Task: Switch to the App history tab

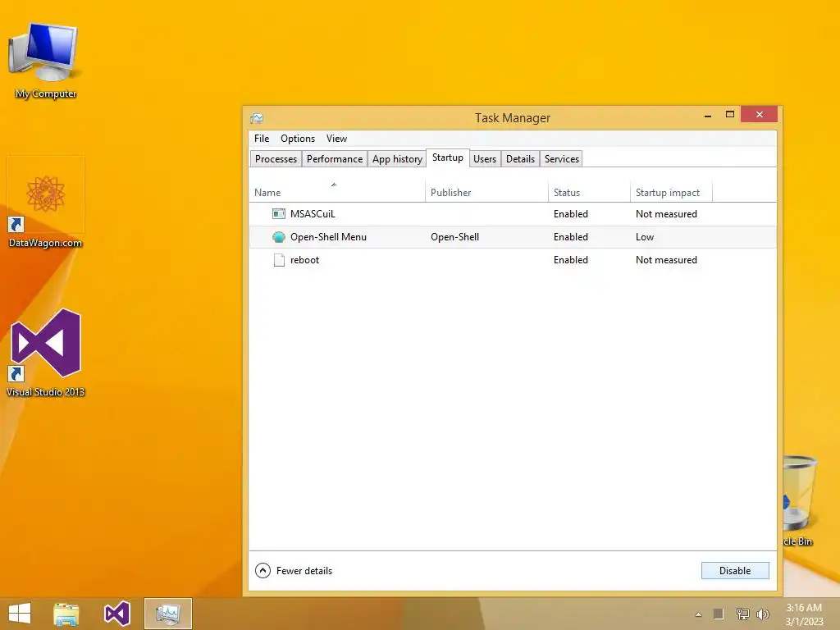Action: pyautogui.click(x=397, y=159)
